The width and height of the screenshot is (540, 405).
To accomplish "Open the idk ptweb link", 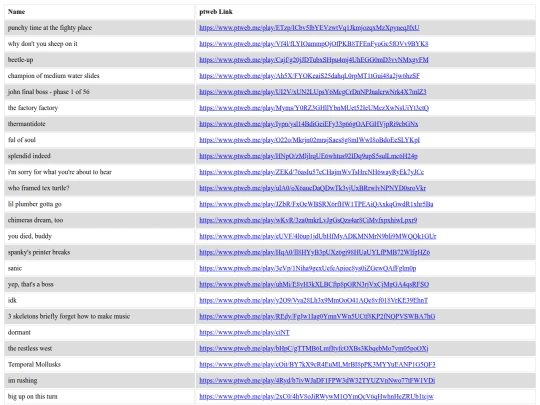I will click(313, 300).
